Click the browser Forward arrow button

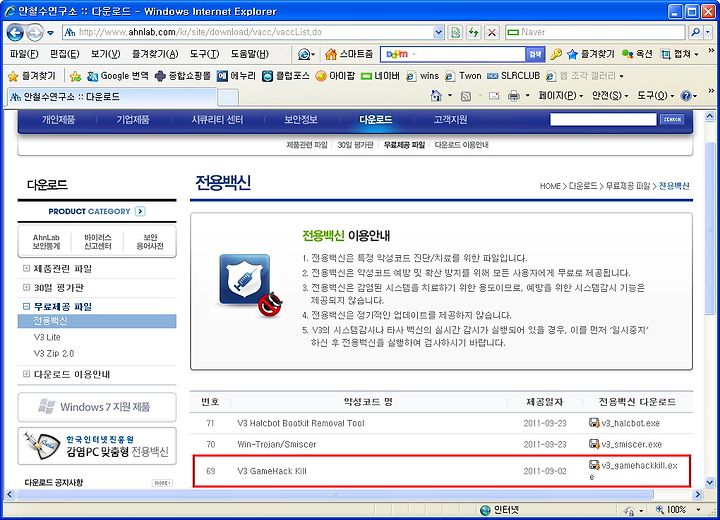click(x=34, y=32)
